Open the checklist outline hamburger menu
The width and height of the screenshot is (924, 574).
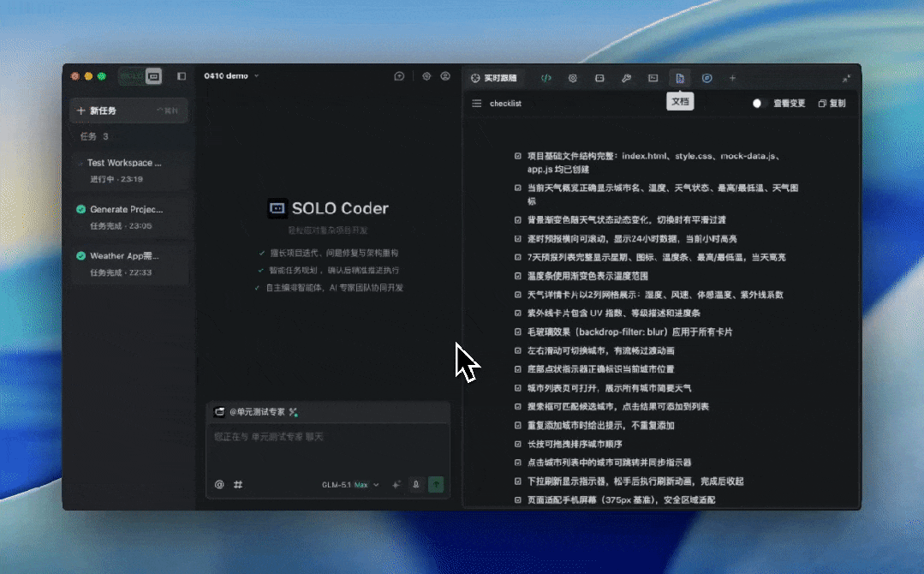click(477, 104)
